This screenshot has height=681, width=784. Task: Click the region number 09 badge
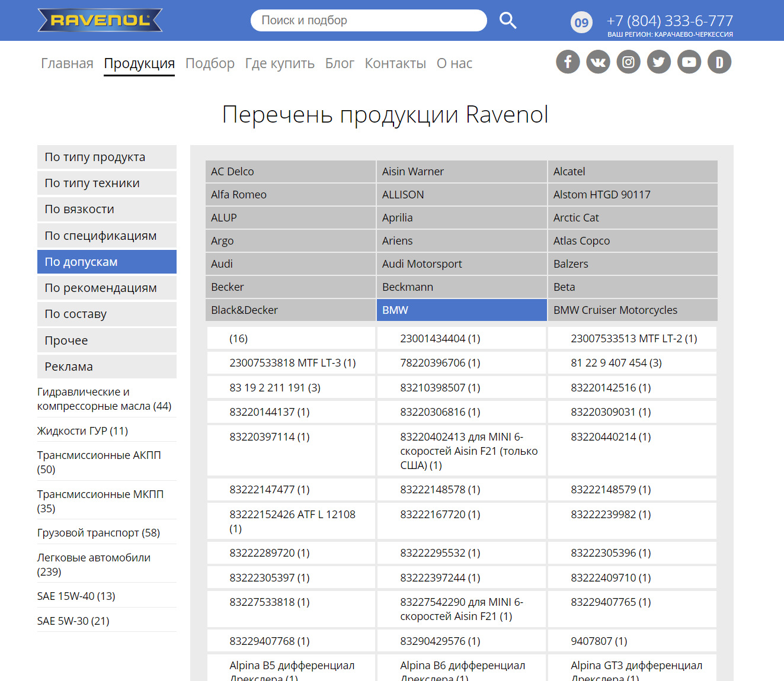coord(581,23)
